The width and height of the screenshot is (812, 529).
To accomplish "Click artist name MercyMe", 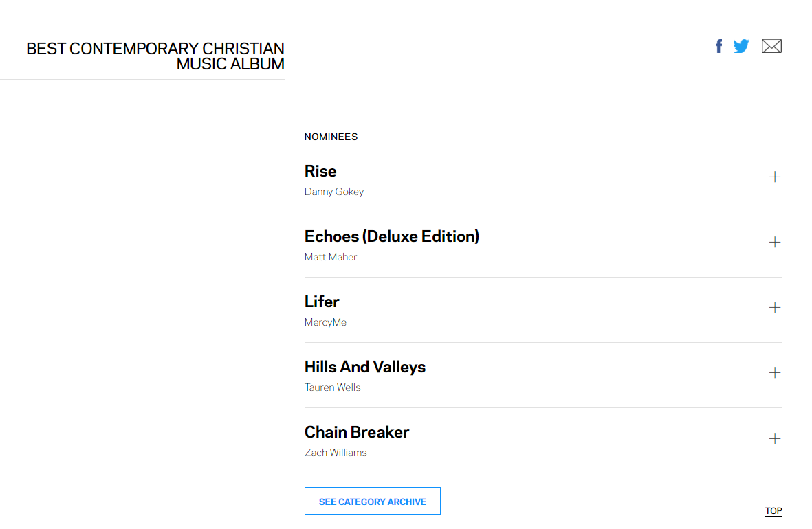I will click(325, 322).
